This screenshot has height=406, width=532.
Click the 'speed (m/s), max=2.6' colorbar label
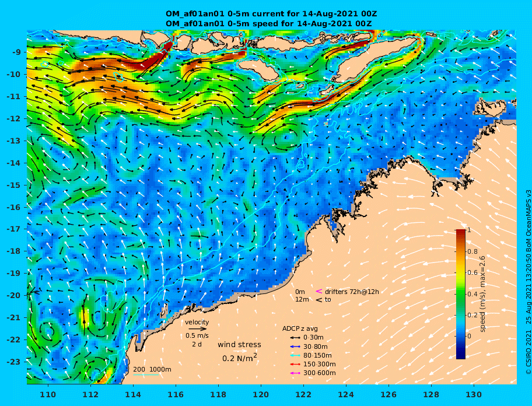tap(483, 294)
